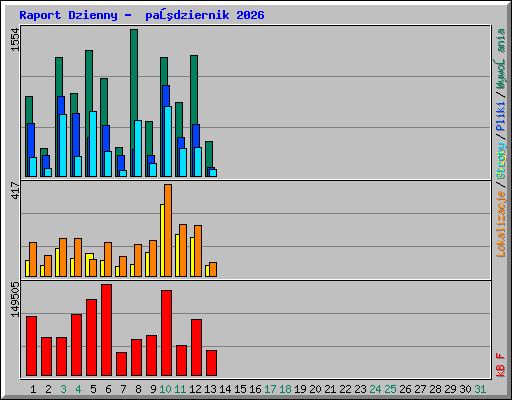Click the cyan 'Strony' legend label

tap(501, 161)
